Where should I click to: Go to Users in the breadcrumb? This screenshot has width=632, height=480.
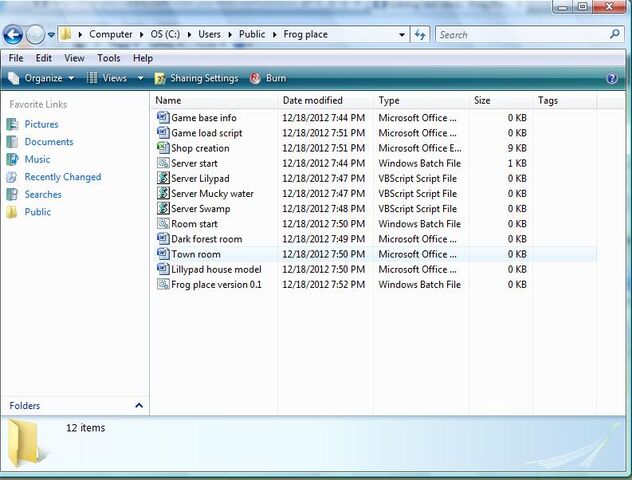pos(209,34)
